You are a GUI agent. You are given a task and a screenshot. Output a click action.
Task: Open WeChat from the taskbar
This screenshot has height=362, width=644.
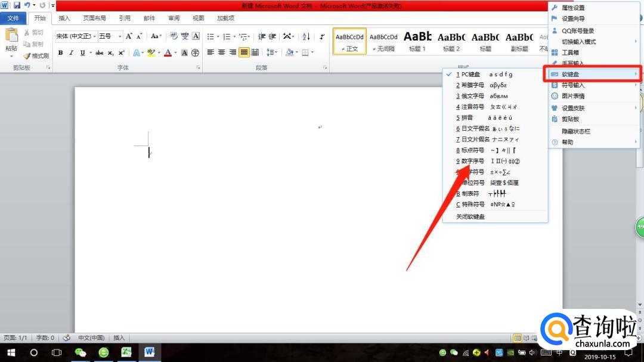click(80, 352)
